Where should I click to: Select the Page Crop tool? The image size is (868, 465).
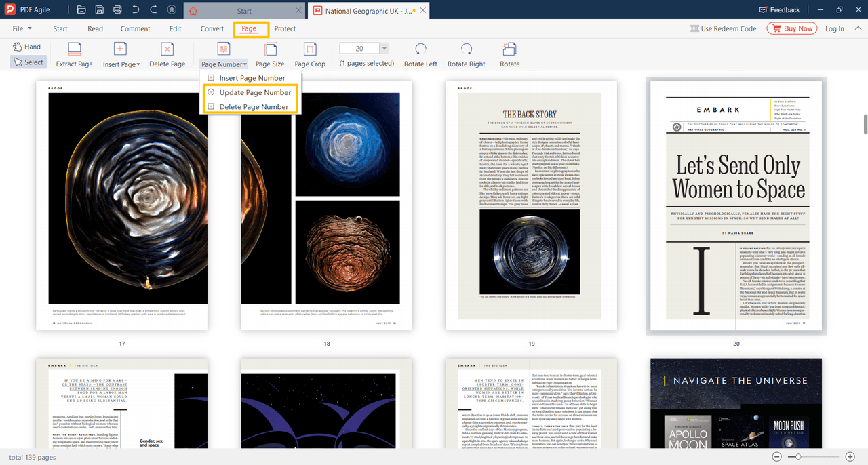coord(310,49)
